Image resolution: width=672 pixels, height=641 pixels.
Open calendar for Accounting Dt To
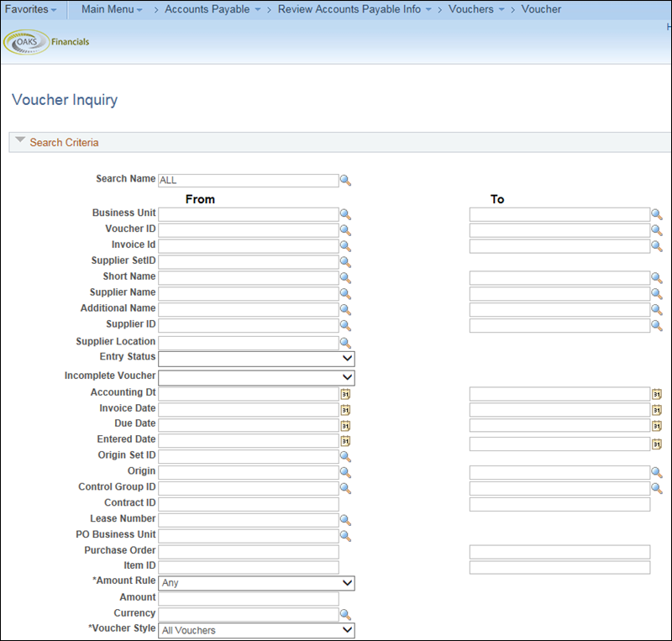(x=657, y=394)
